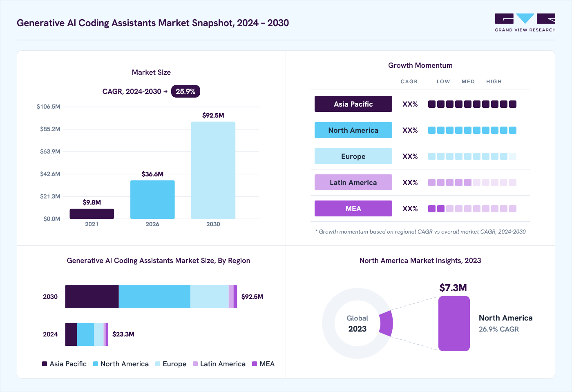Image resolution: width=572 pixels, height=392 pixels.
Task: Click the purple $7.3M North America bar
Action: (454, 323)
